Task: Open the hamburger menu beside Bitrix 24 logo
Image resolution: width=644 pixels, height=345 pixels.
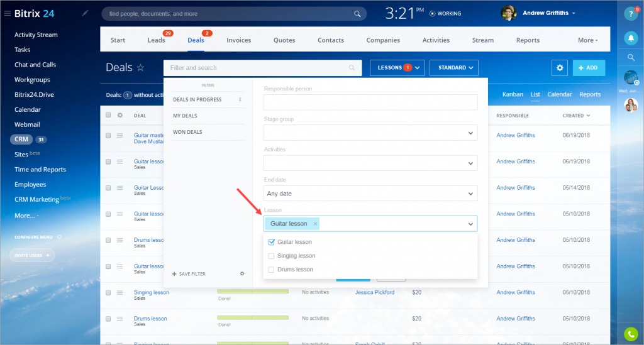Action: (x=7, y=14)
